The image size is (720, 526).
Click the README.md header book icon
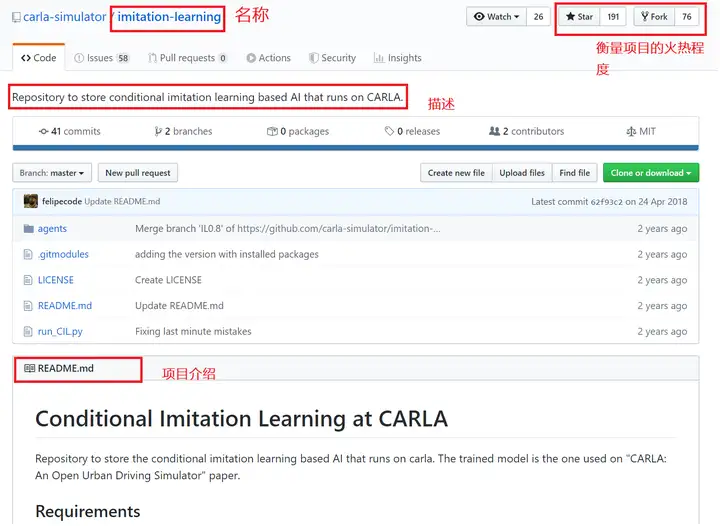click(29, 368)
